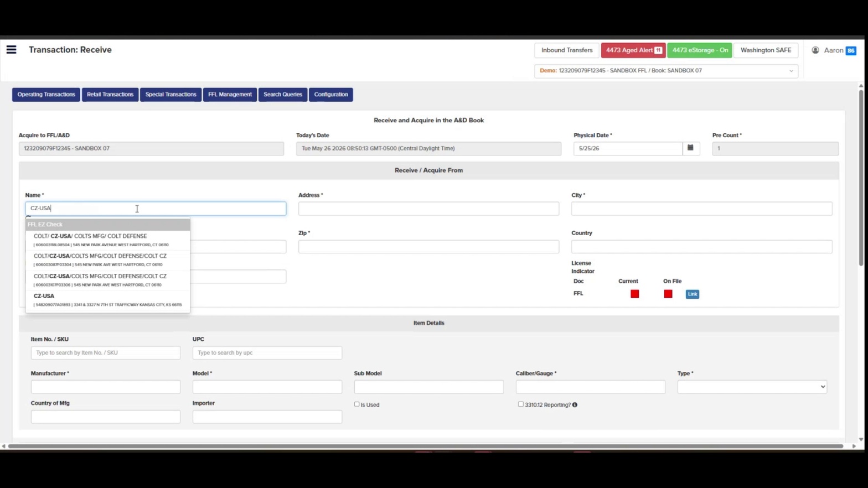Click the Inbound Transfers button
Image resolution: width=868 pixels, height=488 pixels.
(567, 50)
